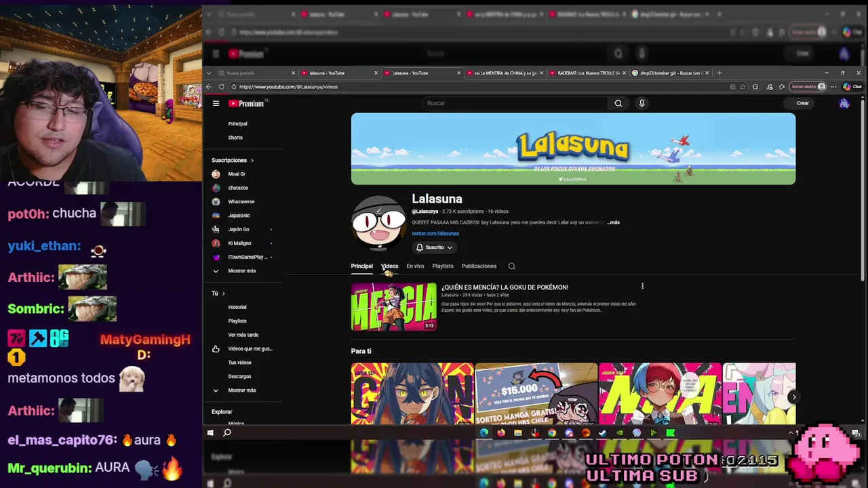Click the search magnifier button

point(618,103)
